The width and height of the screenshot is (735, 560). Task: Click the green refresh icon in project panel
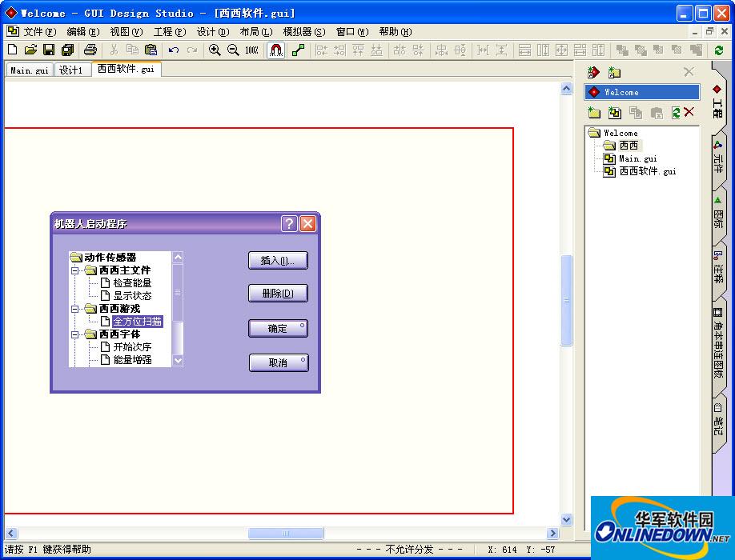[677, 113]
